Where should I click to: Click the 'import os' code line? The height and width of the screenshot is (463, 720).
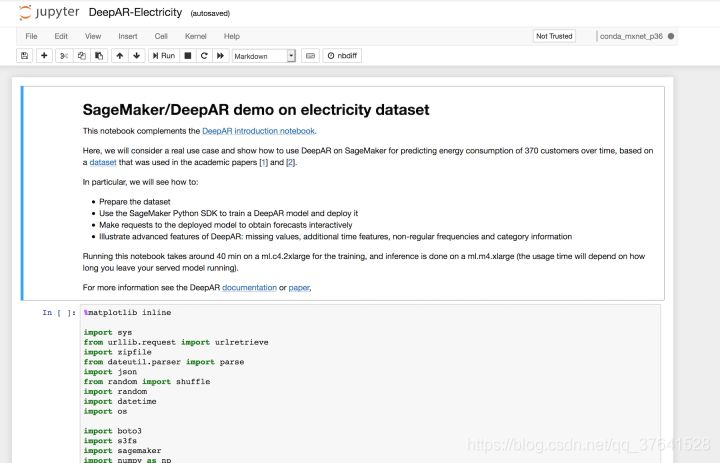click(105, 411)
